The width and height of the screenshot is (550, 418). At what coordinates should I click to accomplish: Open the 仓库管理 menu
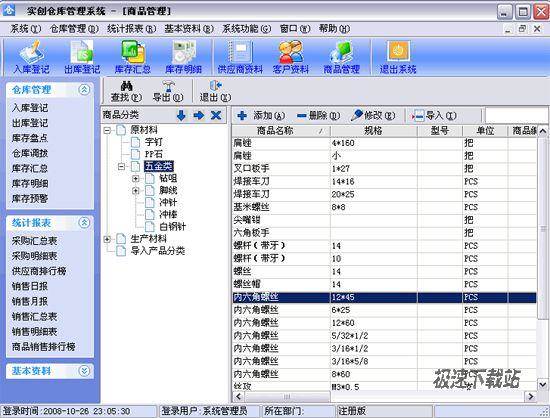[x=74, y=29]
